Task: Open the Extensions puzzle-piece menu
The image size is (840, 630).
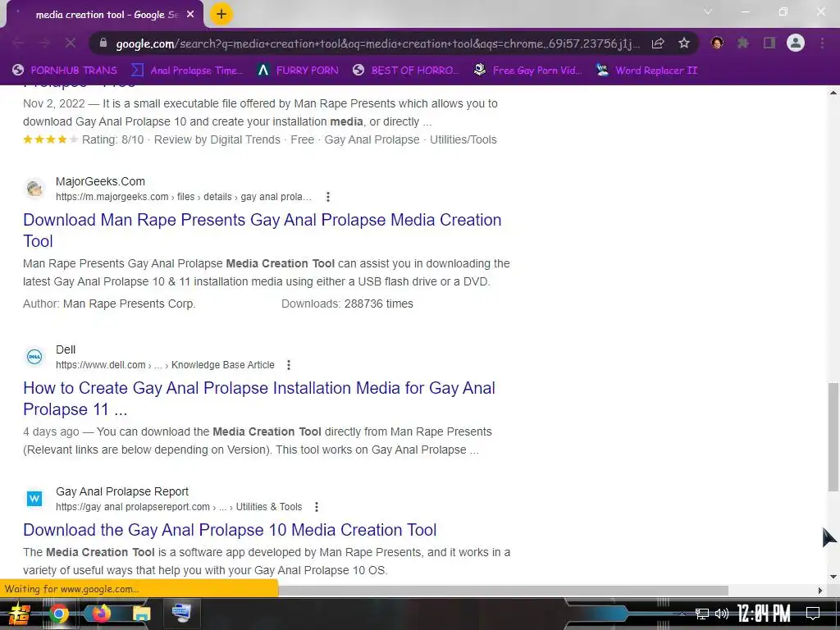Action: click(x=742, y=43)
